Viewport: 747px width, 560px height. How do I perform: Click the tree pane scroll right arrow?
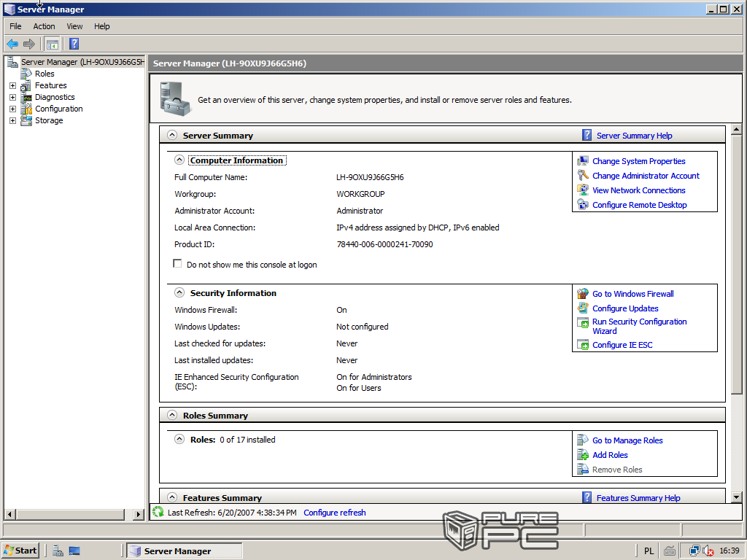(x=139, y=514)
